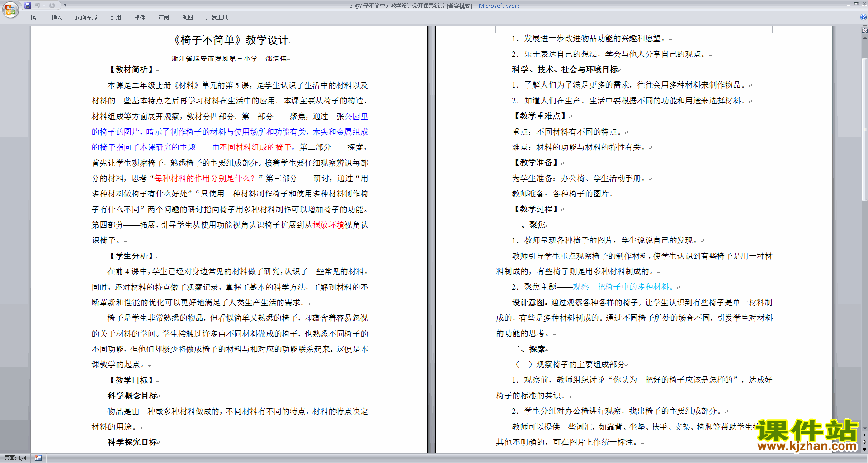Click the Select Browse Object circle button

tap(865, 442)
